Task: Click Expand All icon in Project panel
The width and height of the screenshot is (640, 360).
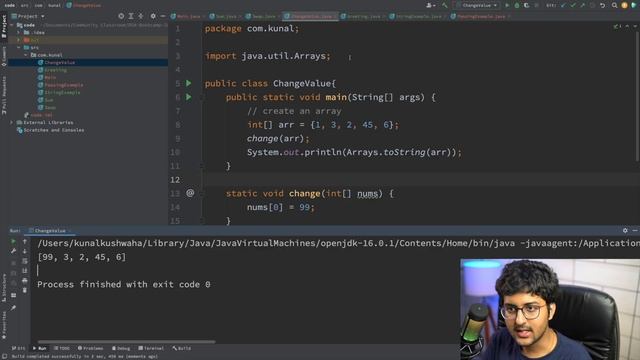Action: pyautogui.click(x=131, y=16)
